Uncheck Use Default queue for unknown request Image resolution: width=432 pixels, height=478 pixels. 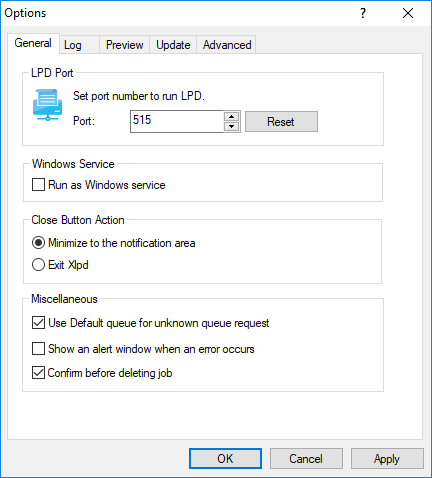[x=38, y=323]
